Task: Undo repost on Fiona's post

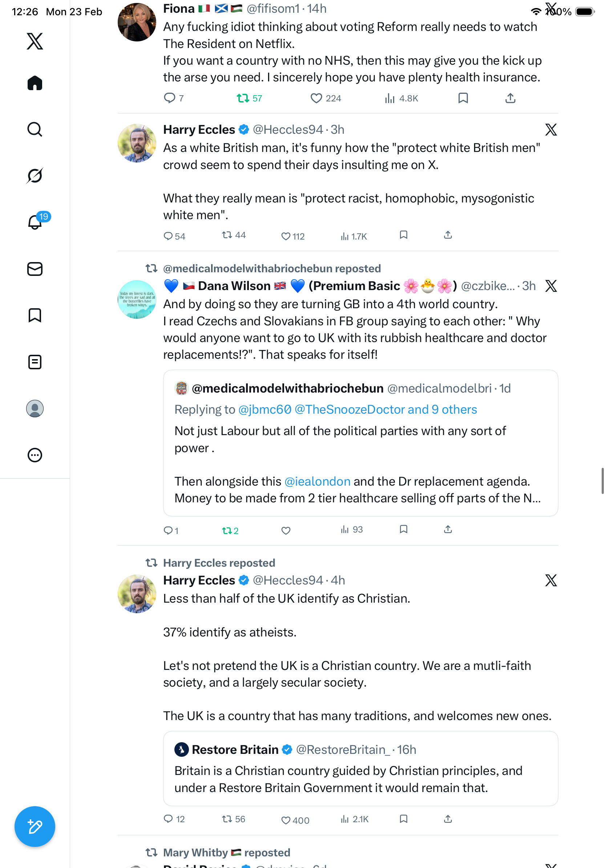Action: tap(243, 98)
